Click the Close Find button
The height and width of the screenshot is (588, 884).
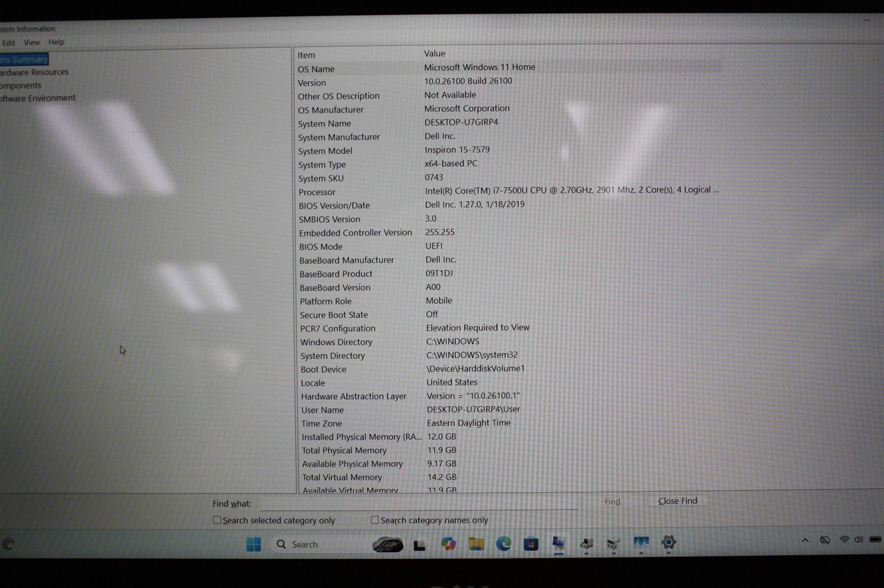(x=678, y=501)
